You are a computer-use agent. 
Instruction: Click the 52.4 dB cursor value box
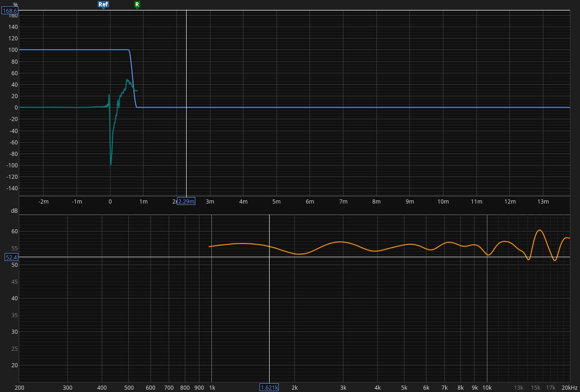coord(11,257)
